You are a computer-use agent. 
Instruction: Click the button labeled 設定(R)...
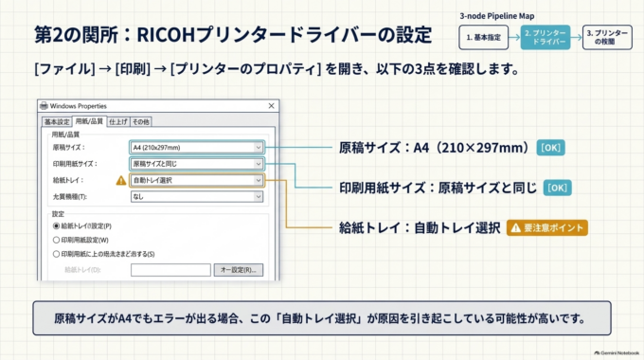click(x=239, y=270)
